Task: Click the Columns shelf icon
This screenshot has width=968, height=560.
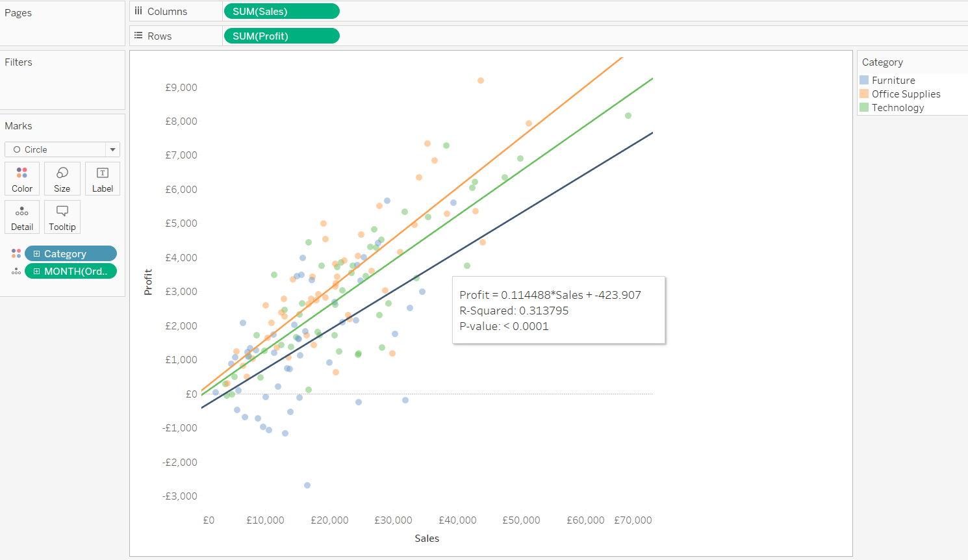Action: [x=138, y=11]
